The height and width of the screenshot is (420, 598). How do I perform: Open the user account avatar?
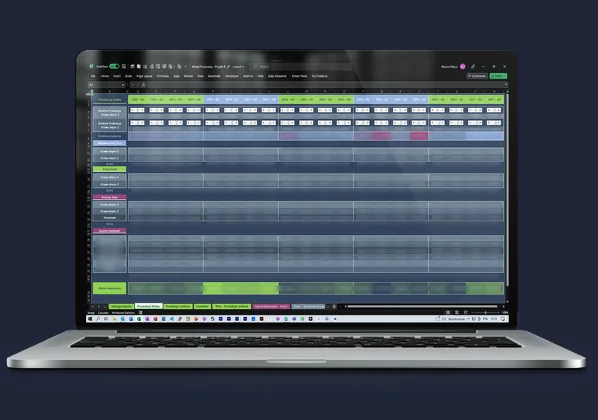tap(463, 66)
